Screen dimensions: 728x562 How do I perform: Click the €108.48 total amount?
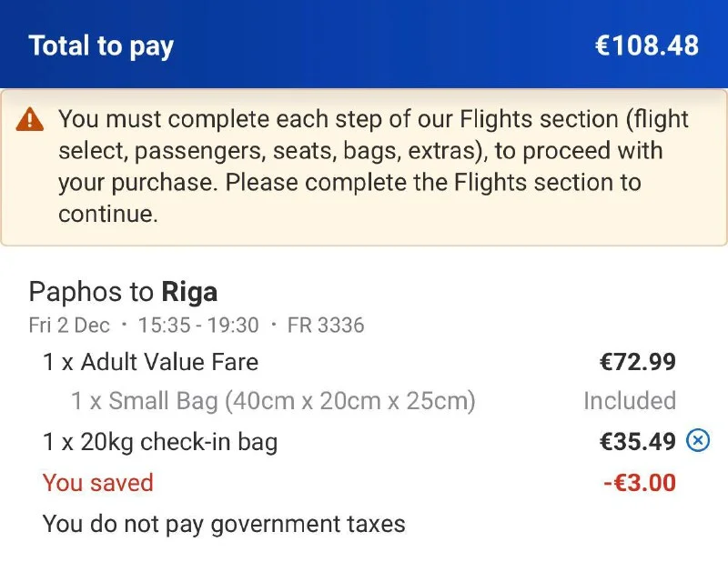646,46
